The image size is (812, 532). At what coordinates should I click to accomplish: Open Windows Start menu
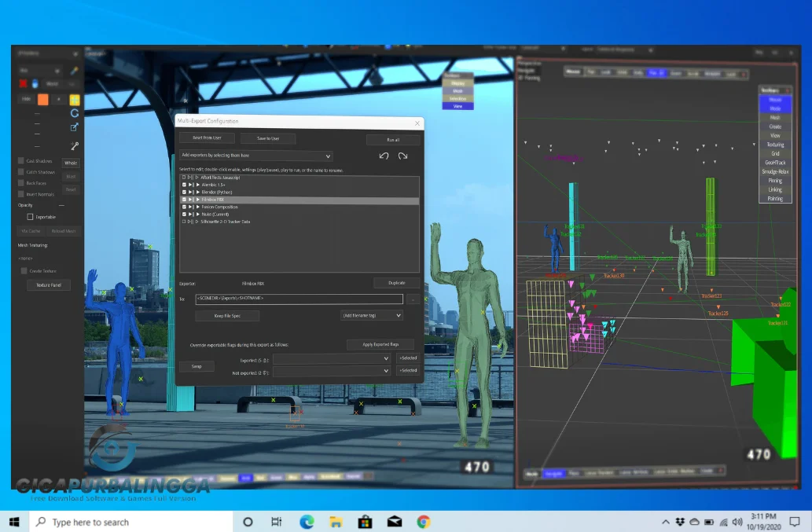click(x=14, y=522)
